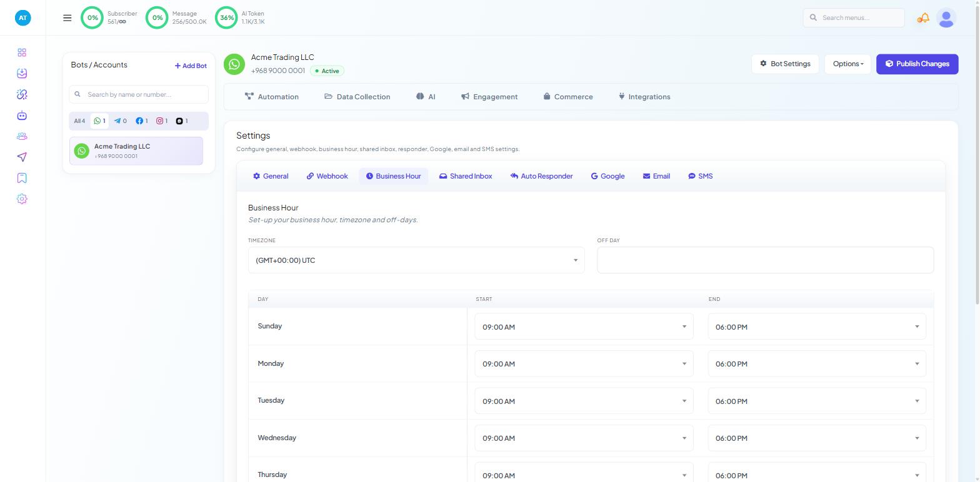Expand the Options dropdown button

pos(847,64)
